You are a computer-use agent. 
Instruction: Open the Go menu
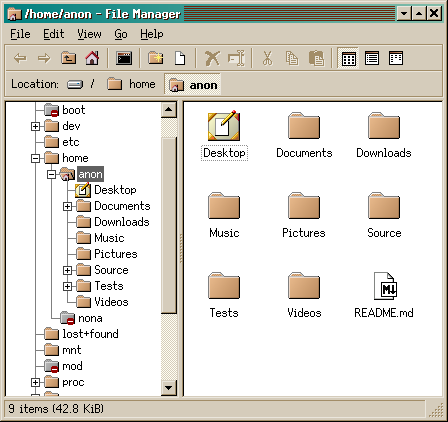coord(121,34)
